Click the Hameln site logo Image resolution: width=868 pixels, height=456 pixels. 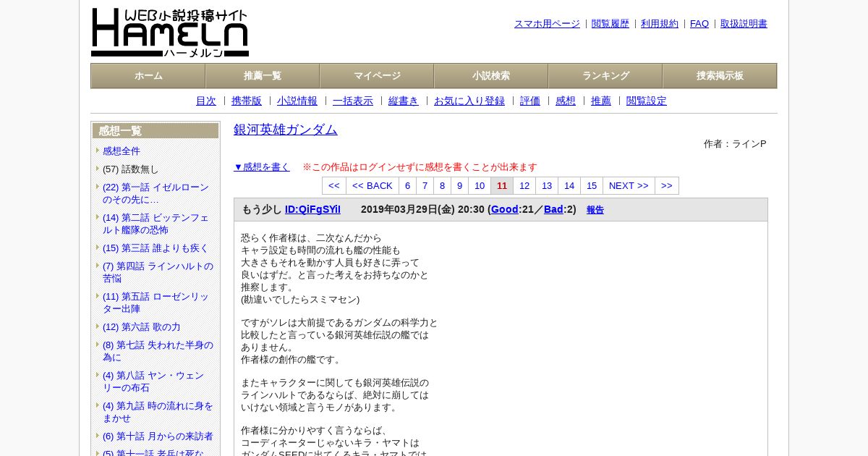click(170, 33)
